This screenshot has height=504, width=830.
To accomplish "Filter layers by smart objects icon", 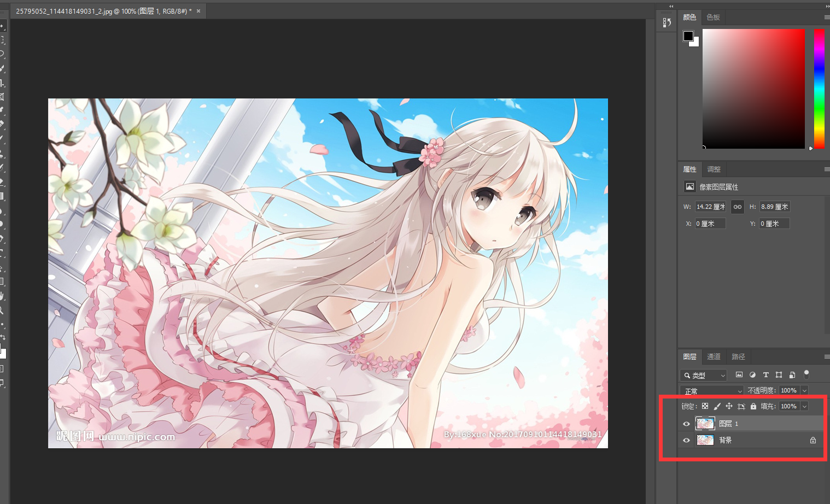I will [x=792, y=375].
